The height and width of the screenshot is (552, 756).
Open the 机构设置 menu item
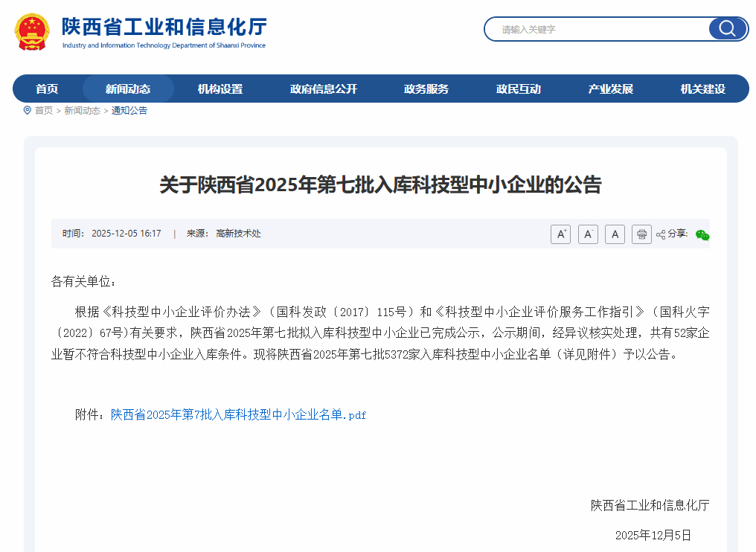[x=220, y=89]
